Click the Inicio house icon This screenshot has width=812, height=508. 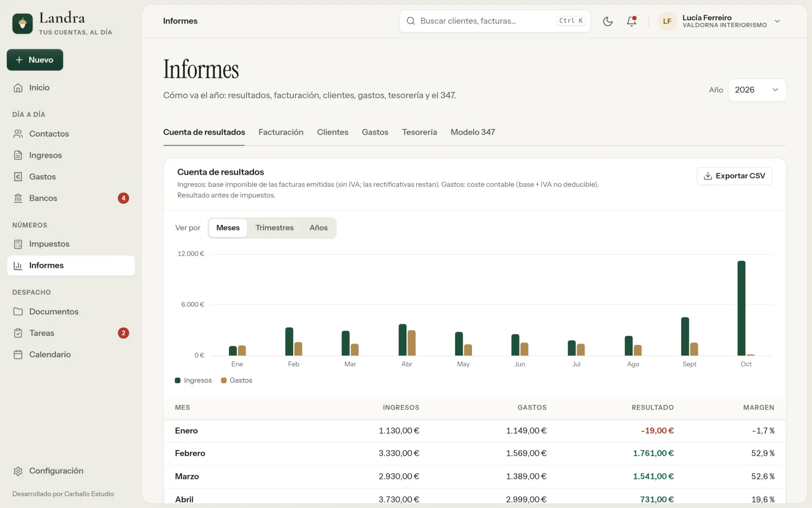coord(18,88)
